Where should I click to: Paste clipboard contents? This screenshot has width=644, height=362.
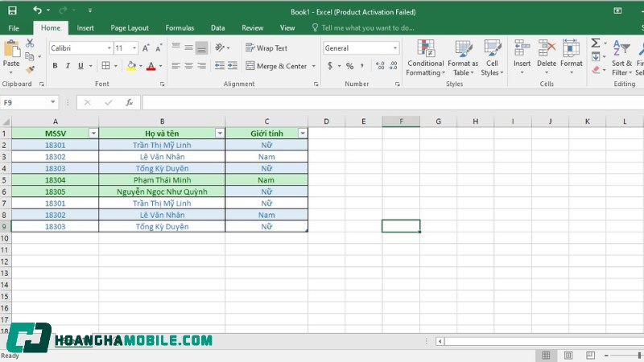(x=11, y=52)
